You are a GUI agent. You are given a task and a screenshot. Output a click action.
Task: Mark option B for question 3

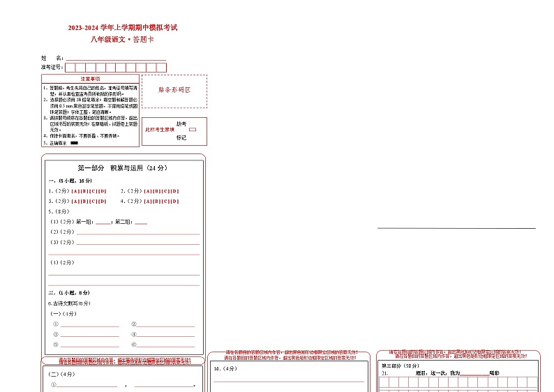pyautogui.click(x=84, y=202)
